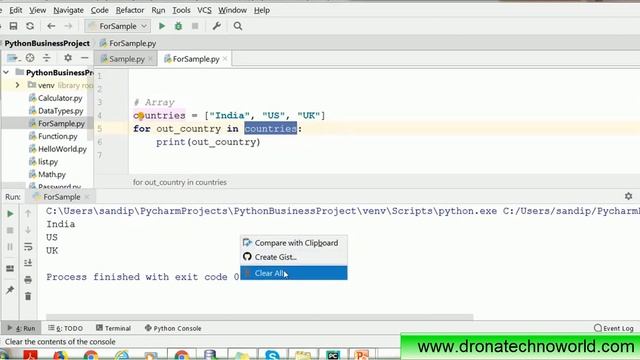Click the trash Clear All icon
640x360 pixels.
(x=28, y=296)
